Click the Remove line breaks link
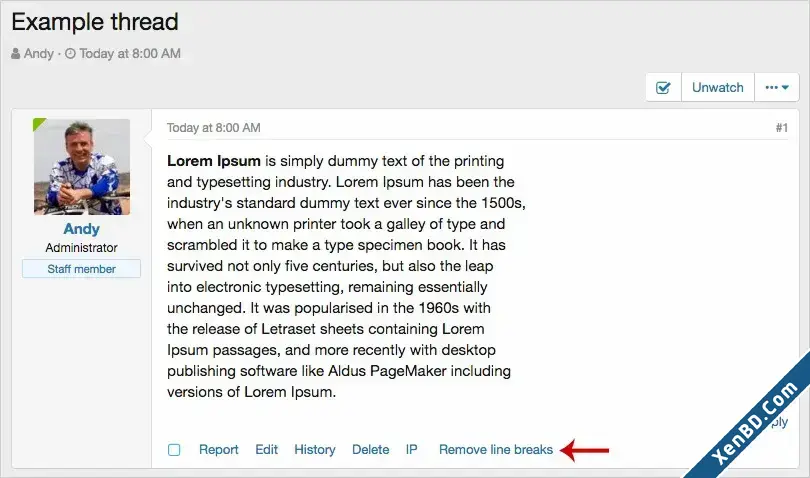This screenshot has width=810, height=478. (496, 450)
